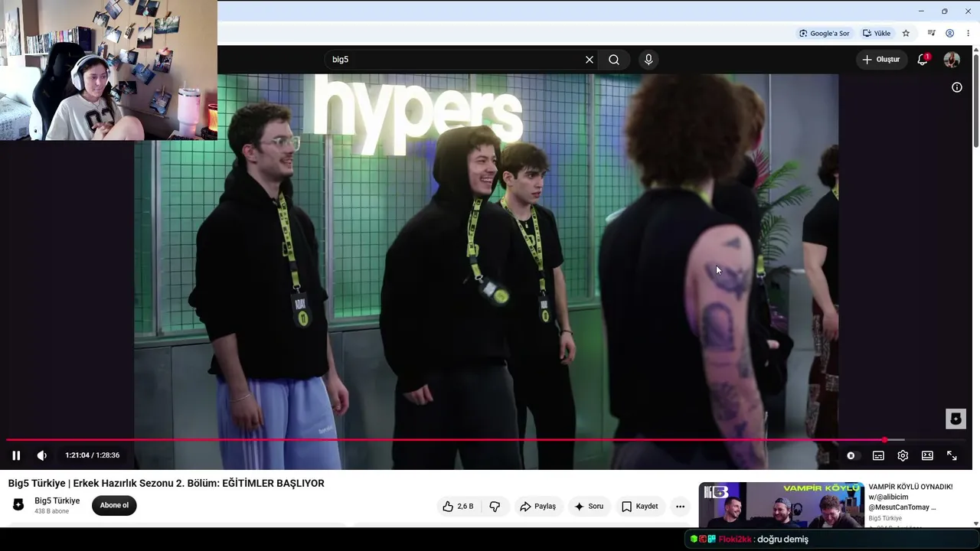Image resolution: width=980 pixels, height=551 pixels.
Task: Open the more actions ellipsis menu
Action: point(680,506)
